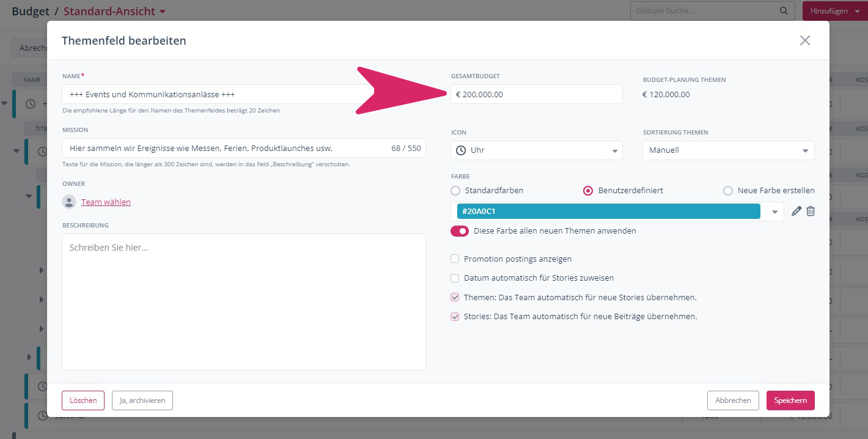
Task: Select the 'Standardfarben' radio option
Action: coord(455,191)
